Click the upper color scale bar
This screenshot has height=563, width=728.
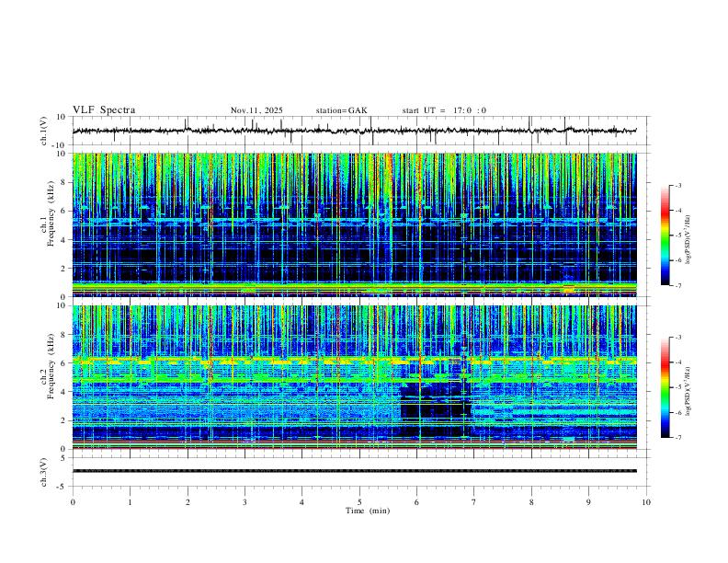coord(665,236)
